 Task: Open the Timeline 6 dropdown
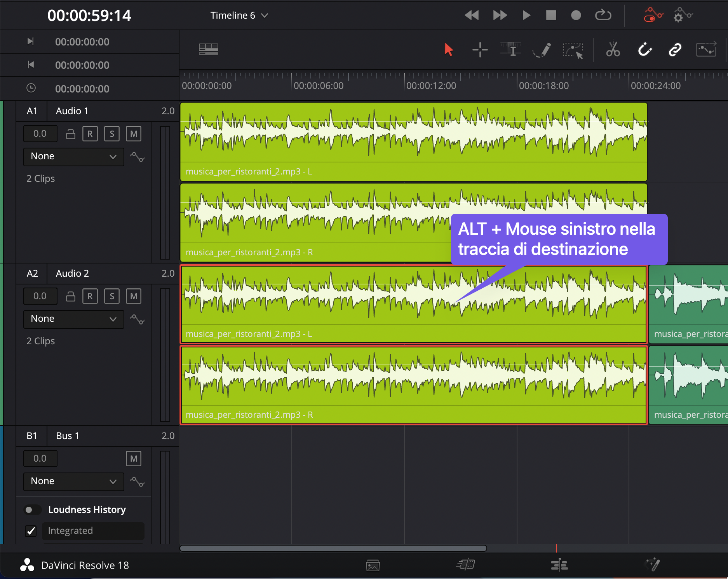[x=239, y=16]
